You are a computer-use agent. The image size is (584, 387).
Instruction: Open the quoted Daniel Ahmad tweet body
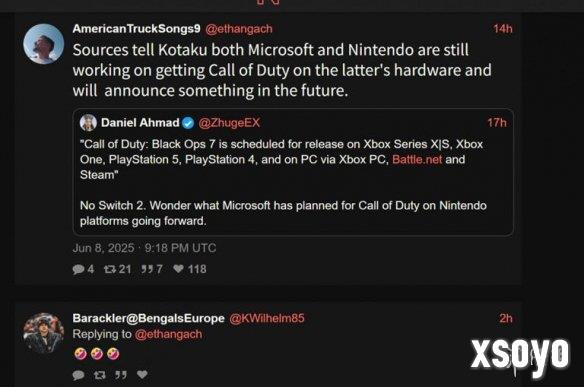(x=283, y=183)
